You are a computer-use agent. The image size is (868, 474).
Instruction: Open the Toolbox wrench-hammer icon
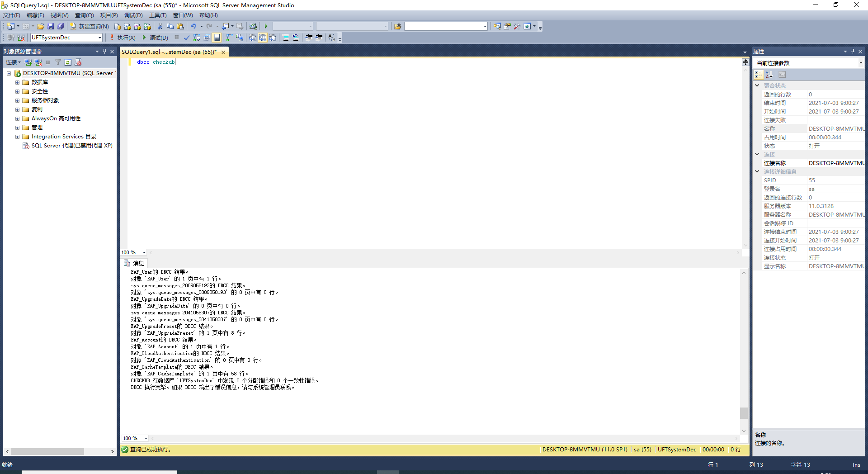click(517, 26)
